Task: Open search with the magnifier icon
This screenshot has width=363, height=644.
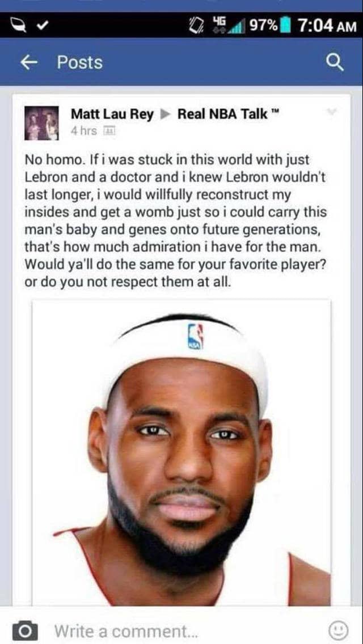Action: (x=335, y=63)
